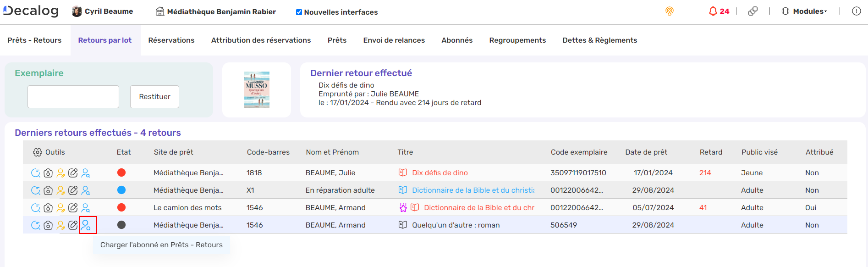868x267 pixels.
Task: Toggle the Nouvelles interfaces checkbox
Action: pyautogui.click(x=299, y=12)
